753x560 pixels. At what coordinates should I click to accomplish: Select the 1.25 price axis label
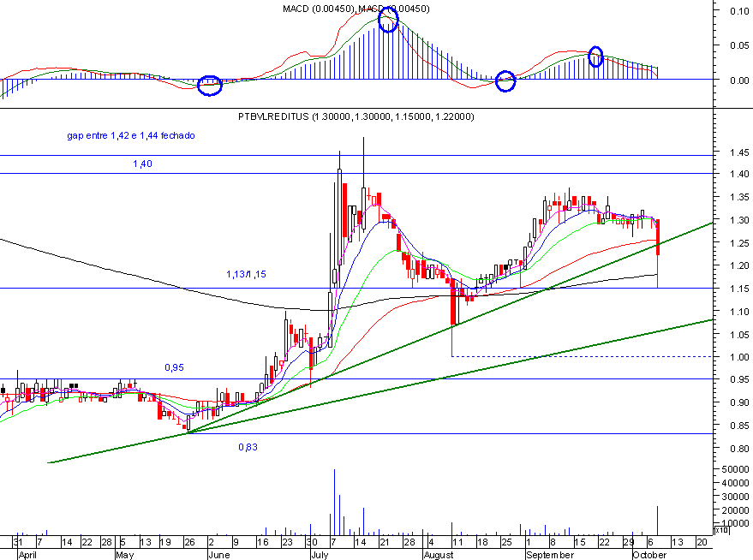(739, 243)
